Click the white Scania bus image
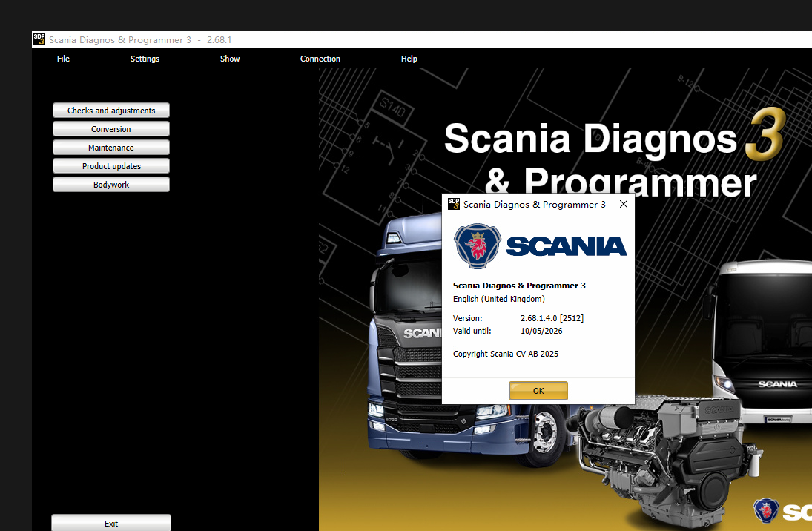 coord(764,341)
